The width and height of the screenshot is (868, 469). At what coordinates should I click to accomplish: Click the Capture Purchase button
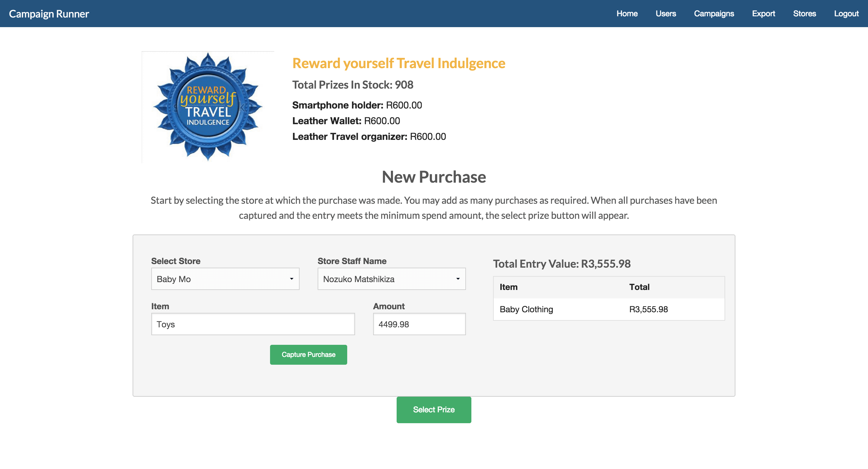(308, 354)
